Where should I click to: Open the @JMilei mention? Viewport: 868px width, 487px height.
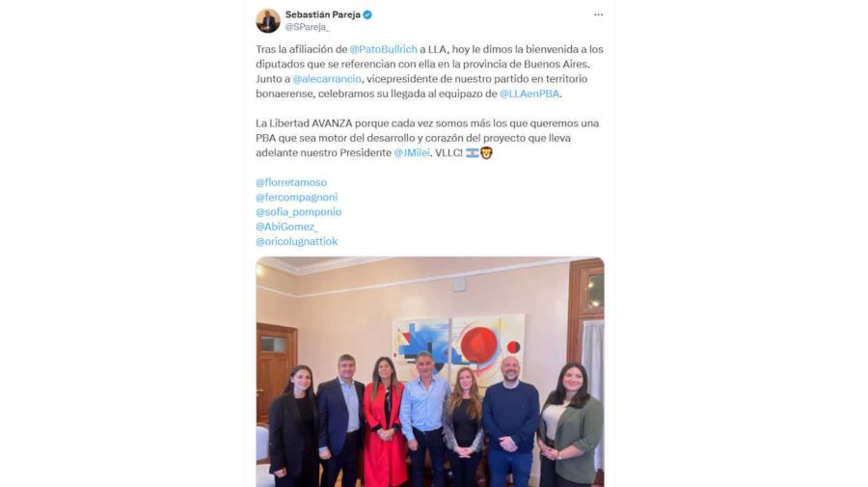[x=412, y=152]
